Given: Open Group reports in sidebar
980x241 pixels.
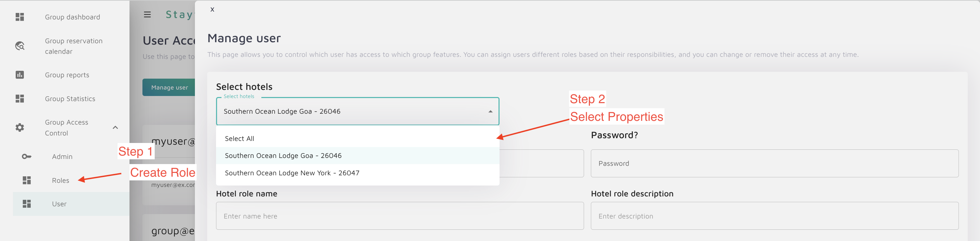Looking at the screenshot, I should click(67, 75).
